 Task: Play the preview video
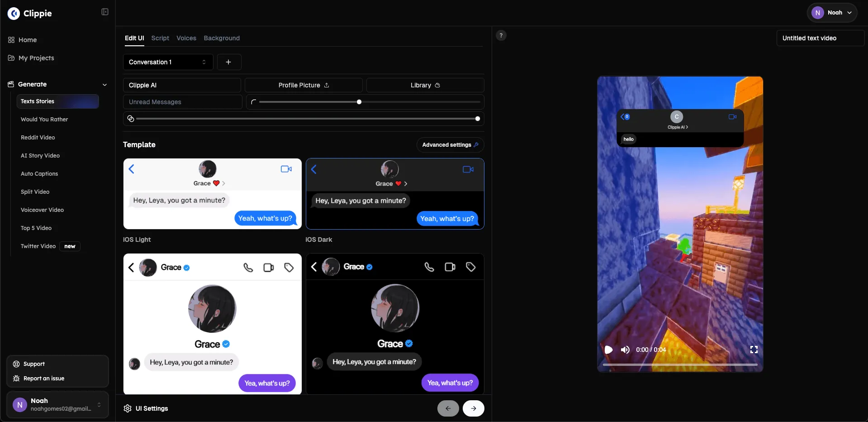tap(608, 350)
